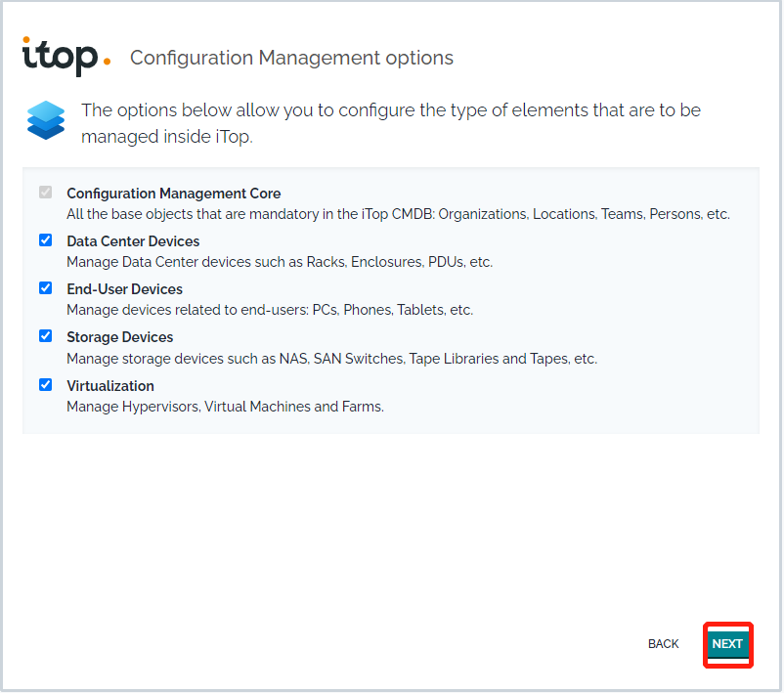784x693 pixels.
Task: Uncheck the Storage Devices checkbox
Action: click(x=46, y=336)
